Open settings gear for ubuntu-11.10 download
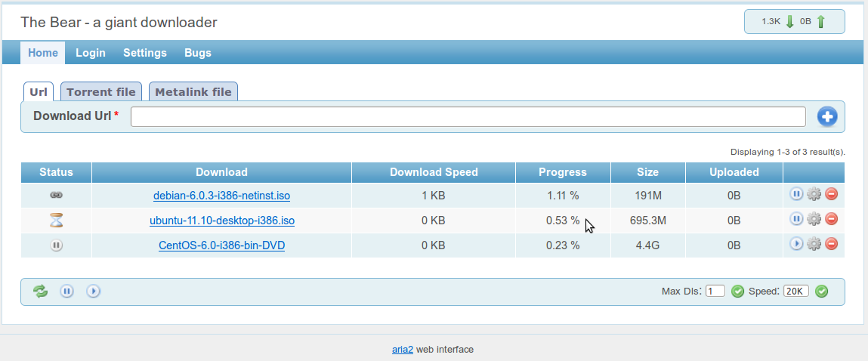This screenshot has width=868, height=361. pos(814,220)
